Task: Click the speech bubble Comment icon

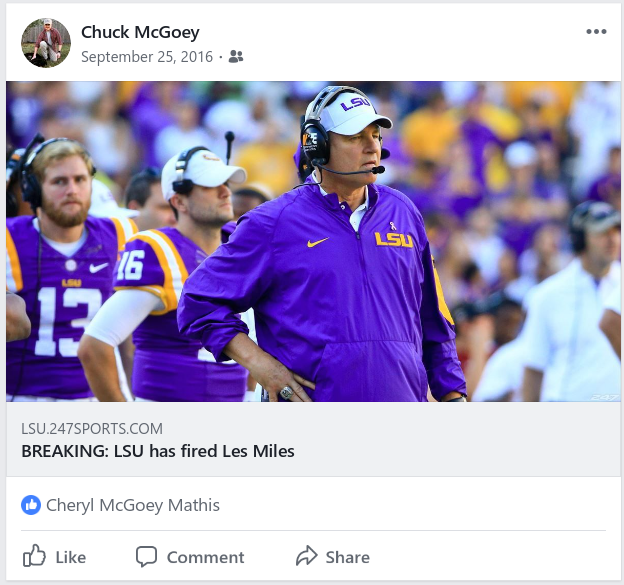Action: click(x=147, y=556)
